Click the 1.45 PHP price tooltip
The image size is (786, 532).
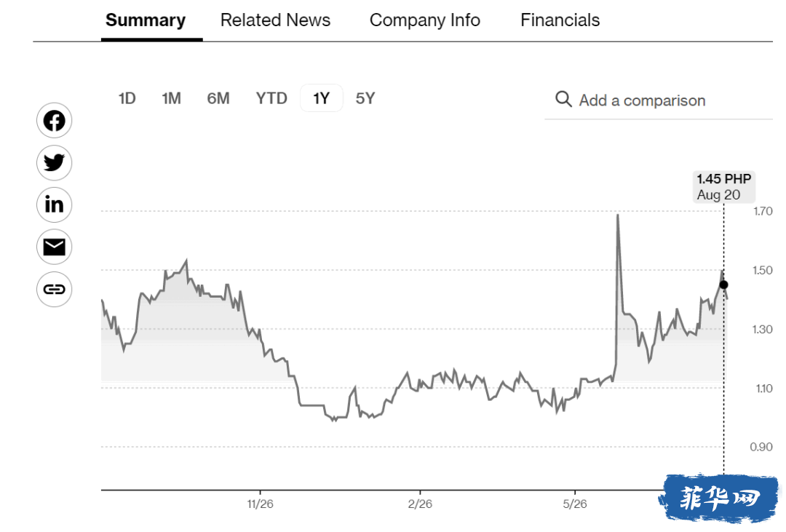click(x=724, y=186)
